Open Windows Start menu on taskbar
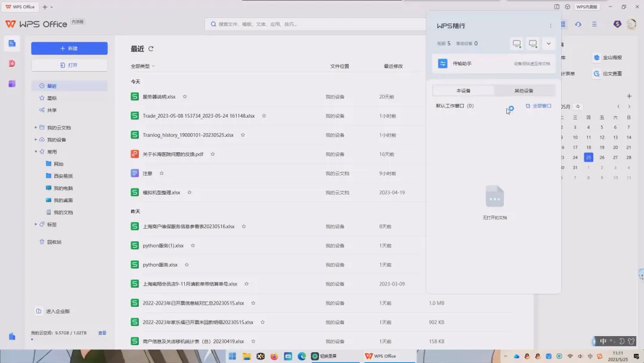Screen dimensions: 644x363 coord(233,356)
